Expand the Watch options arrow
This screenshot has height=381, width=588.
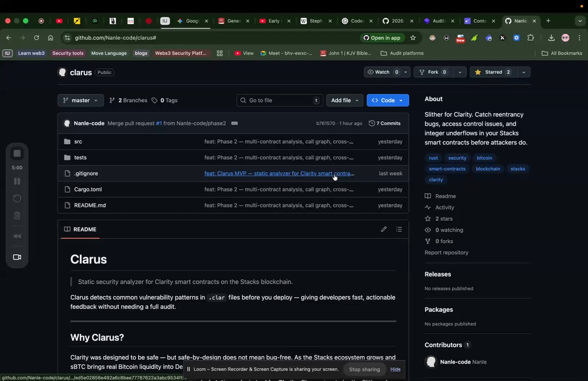click(405, 72)
